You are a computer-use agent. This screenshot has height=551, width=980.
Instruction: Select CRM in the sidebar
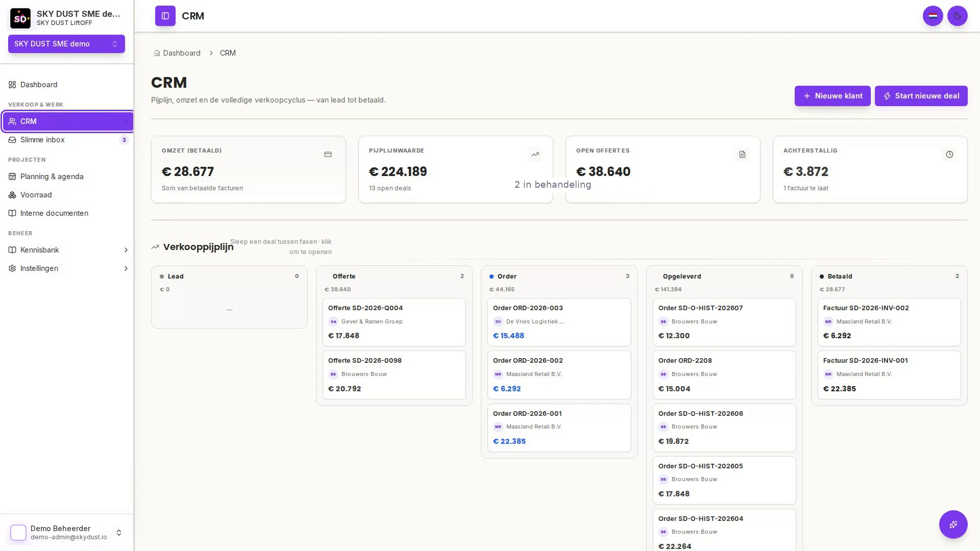(x=67, y=121)
